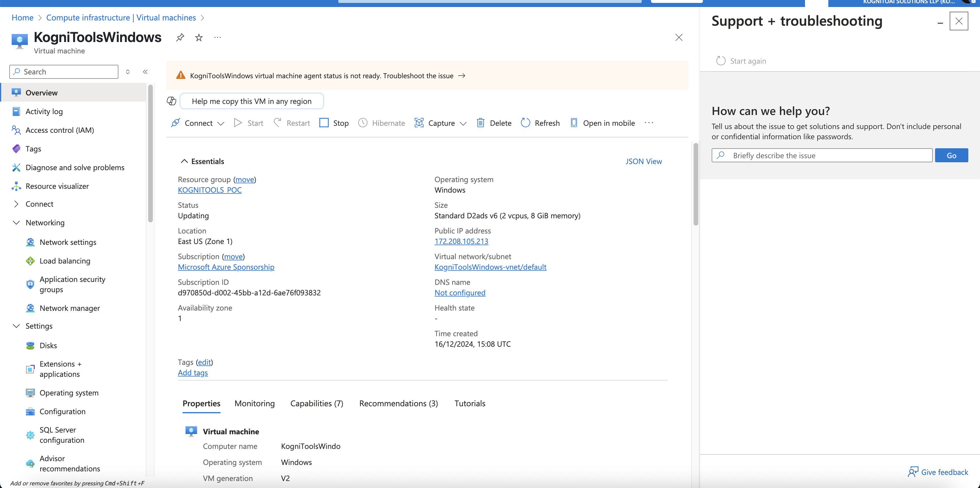Open Connect dropdown in toolbar

pyautogui.click(x=197, y=123)
